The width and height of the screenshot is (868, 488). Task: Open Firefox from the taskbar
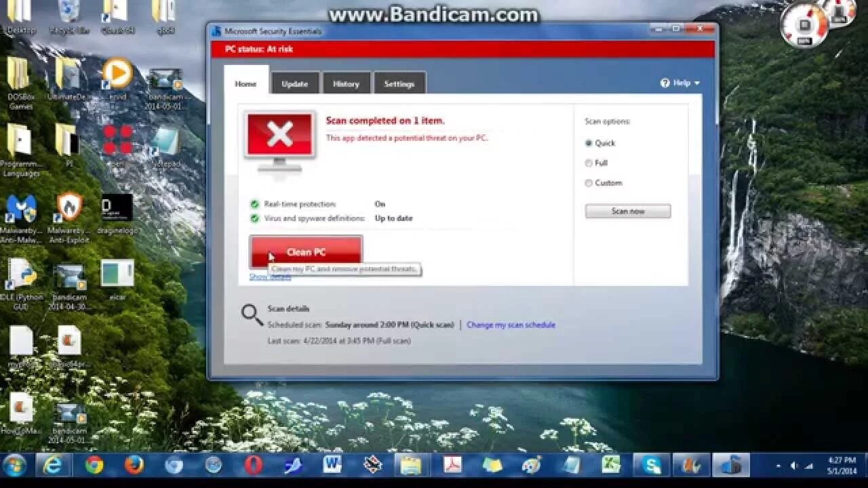click(134, 465)
